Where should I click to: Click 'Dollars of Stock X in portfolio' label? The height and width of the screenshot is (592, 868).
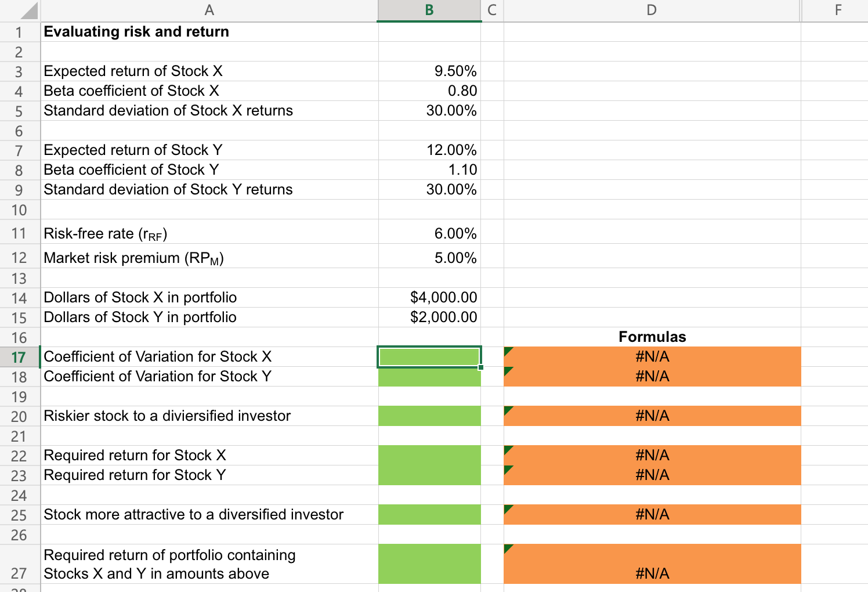point(140,298)
